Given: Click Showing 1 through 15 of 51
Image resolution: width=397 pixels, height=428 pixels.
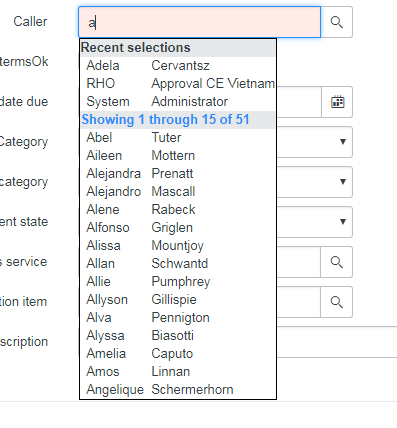Looking at the screenshot, I should pyautogui.click(x=166, y=120).
